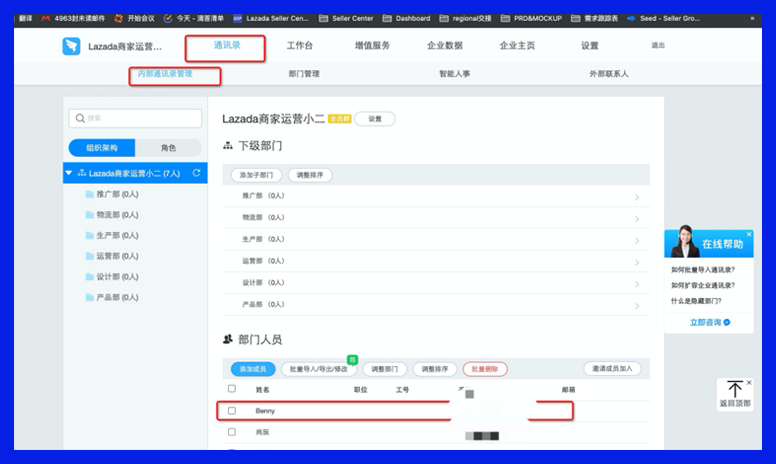Click the 添加成员 blue button
Viewport: 776px width, 464px height.
(x=253, y=369)
